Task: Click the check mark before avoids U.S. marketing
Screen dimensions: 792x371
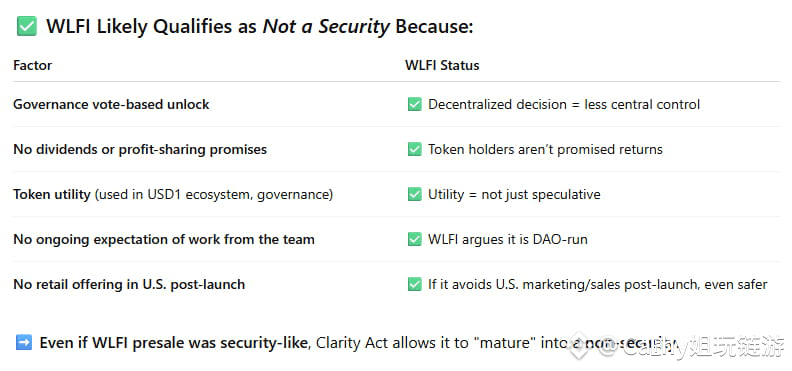Action: pyautogui.click(x=414, y=284)
